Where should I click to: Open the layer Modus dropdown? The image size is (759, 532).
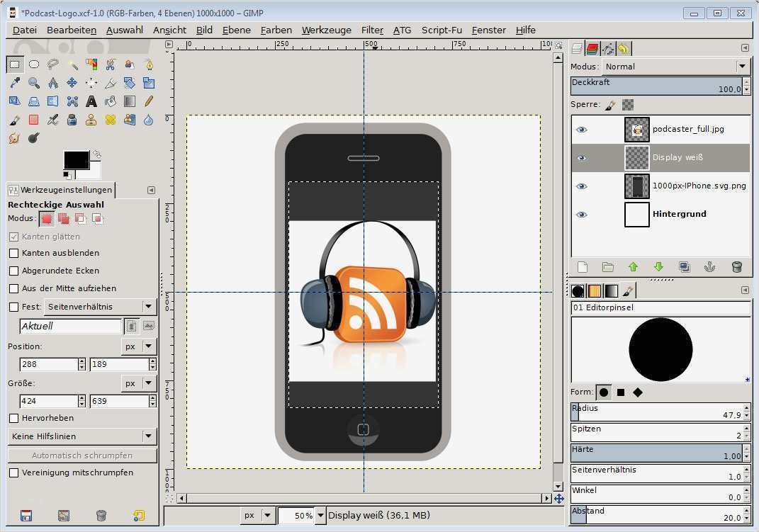[676, 67]
